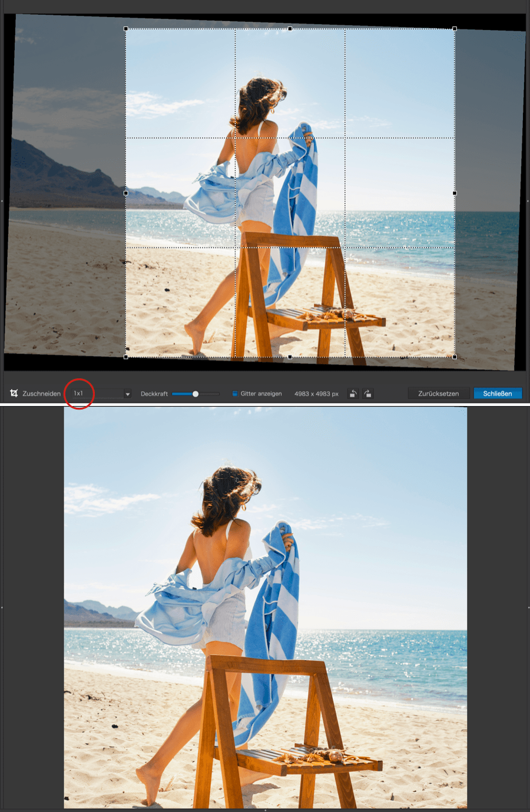The width and height of the screenshot is (530, 812).
Task: Click the top-right crop corner handle
Action: tap(455, 28)
